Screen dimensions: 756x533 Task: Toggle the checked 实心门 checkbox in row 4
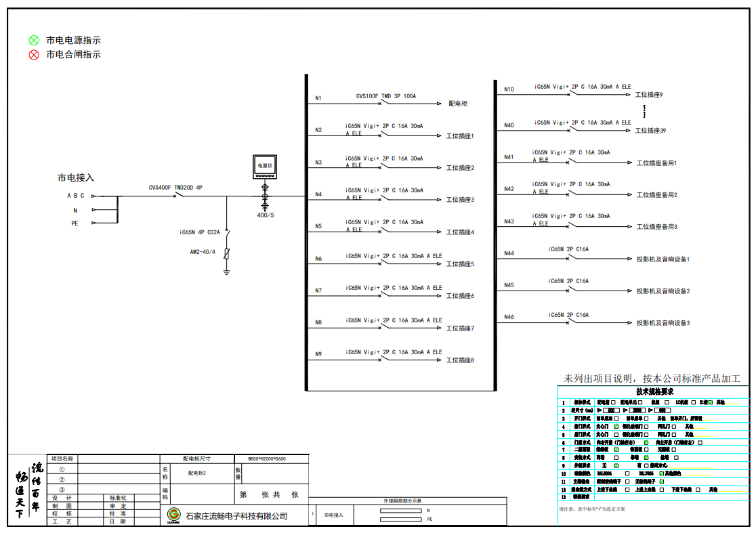click(616, 427)
